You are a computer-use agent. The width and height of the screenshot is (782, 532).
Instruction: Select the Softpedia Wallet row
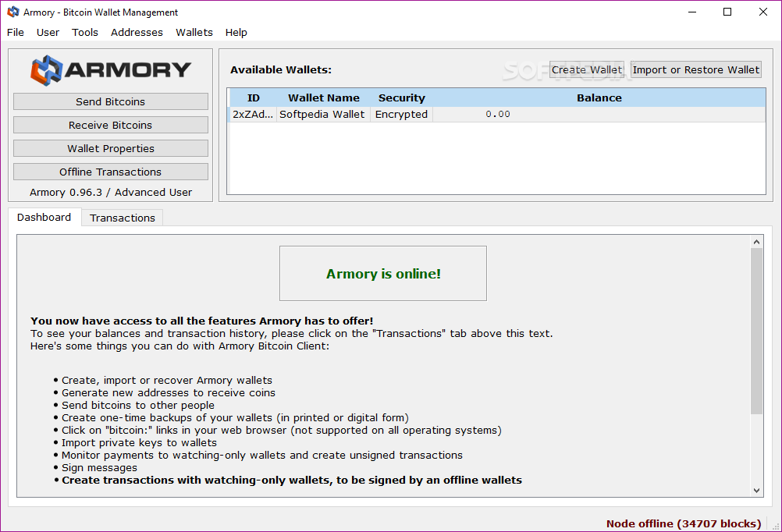click(x=322, y=114)
